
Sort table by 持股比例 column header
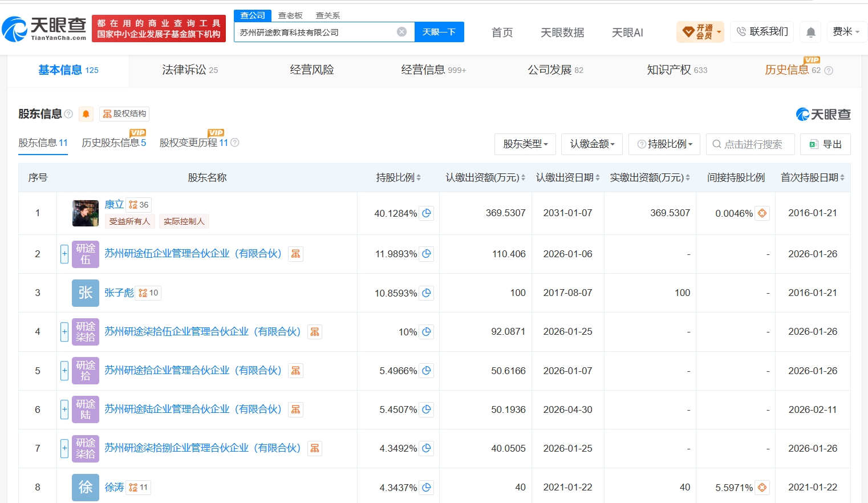point(398,178)
